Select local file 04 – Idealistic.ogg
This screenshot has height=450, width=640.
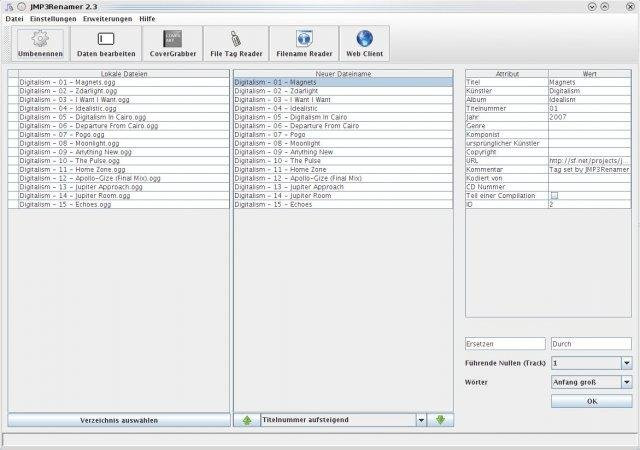tap(124, 109)
